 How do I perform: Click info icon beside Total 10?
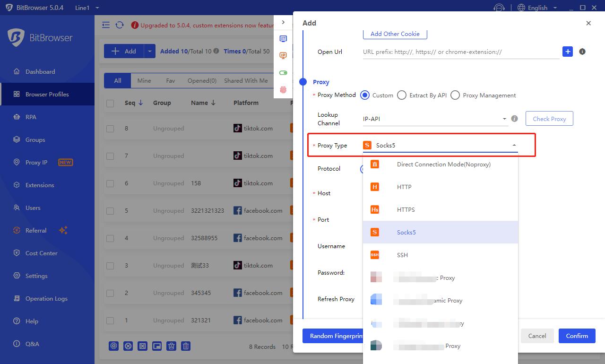[x=216, y=51]
